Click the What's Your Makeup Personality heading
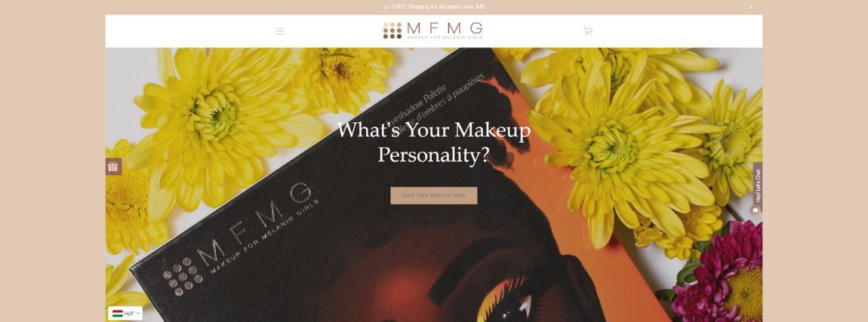The width and height of the screenshot is (868, 322). [434, 143]
